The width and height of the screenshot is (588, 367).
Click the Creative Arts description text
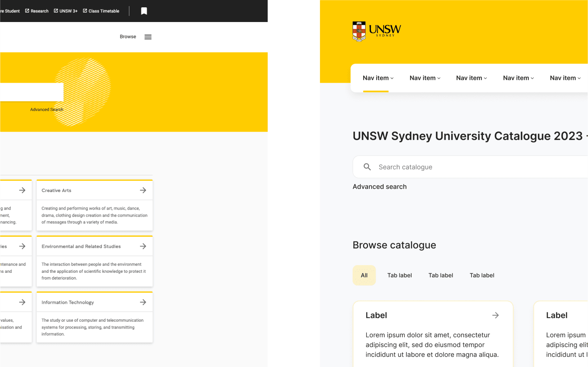[94, 215]
